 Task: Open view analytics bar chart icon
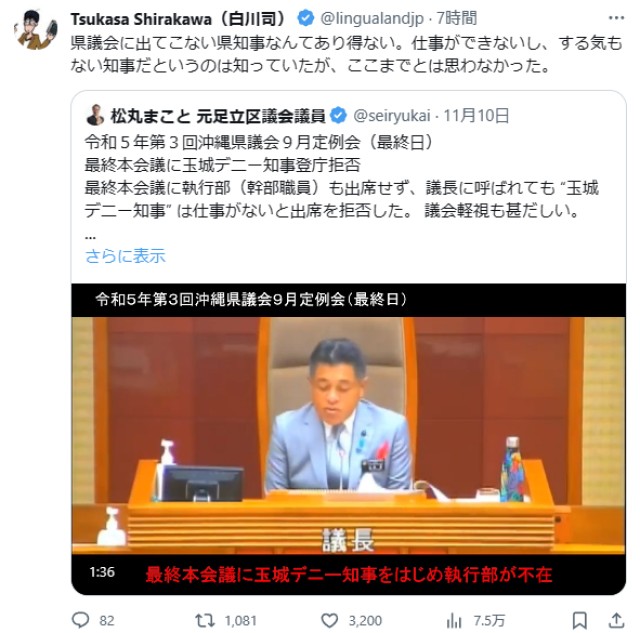pos(454,621)
